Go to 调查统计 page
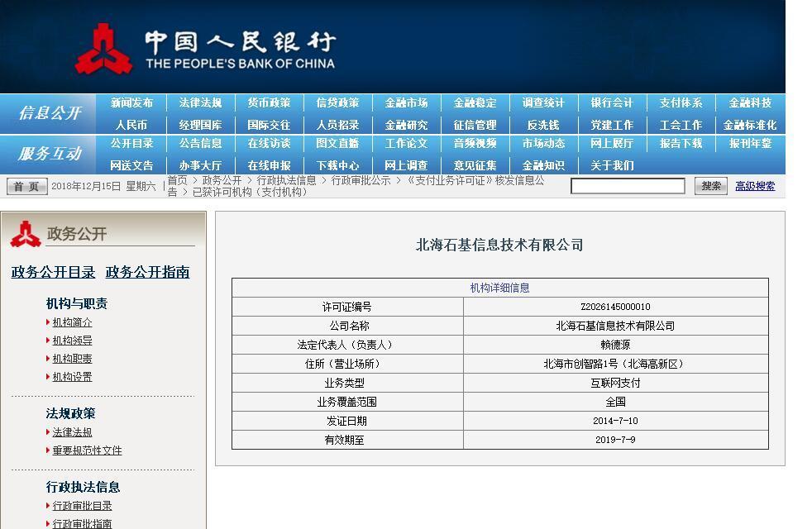This screenshot has height=529, width=812. tap(543, 103)
